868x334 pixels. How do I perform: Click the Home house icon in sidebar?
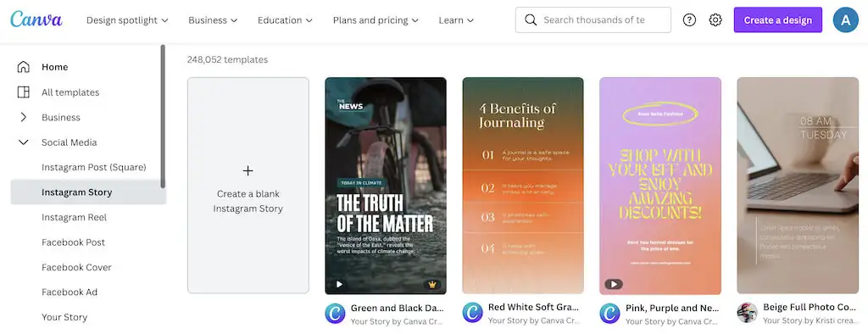pos(23,67)
